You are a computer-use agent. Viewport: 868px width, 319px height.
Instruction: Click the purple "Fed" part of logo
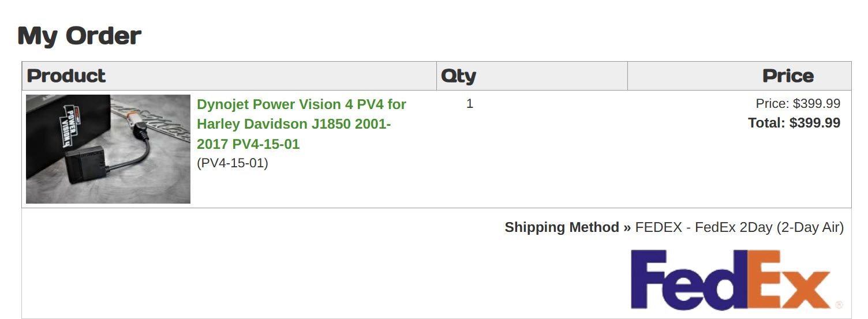point(687,279)
